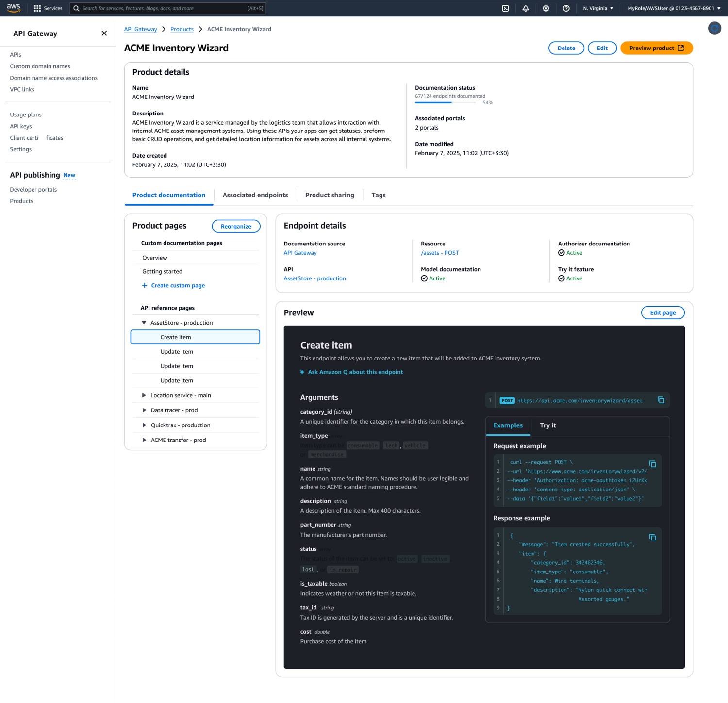Open Settings in sidebar

pos(21,149)
